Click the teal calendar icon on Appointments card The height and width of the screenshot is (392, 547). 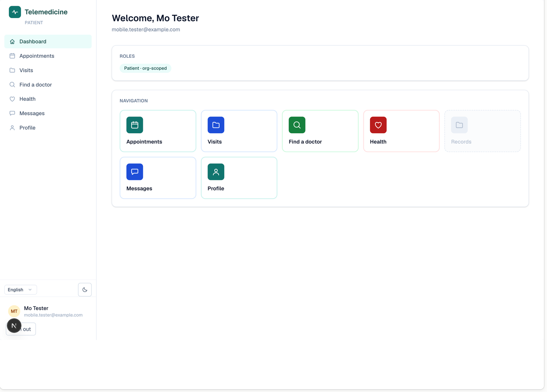click(x=135, y=125)
